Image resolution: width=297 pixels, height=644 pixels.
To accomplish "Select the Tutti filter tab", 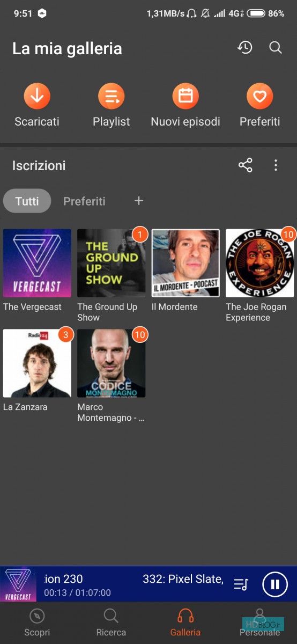I will (x=27, y=201).
